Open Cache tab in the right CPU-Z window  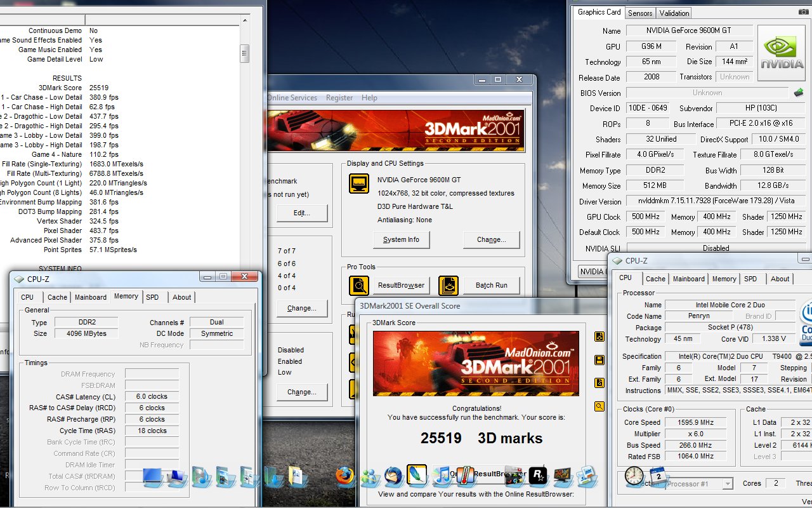click(x=655, y=279)
